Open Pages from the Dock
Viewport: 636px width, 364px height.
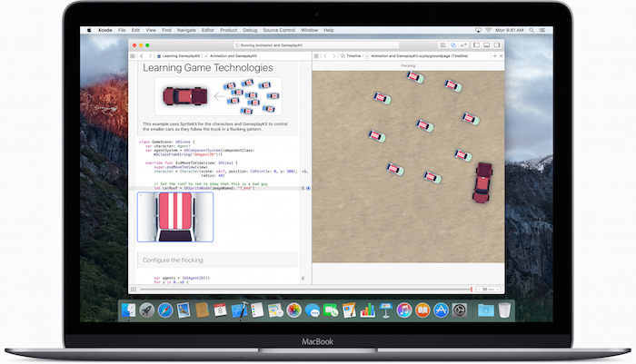point(349,311)
